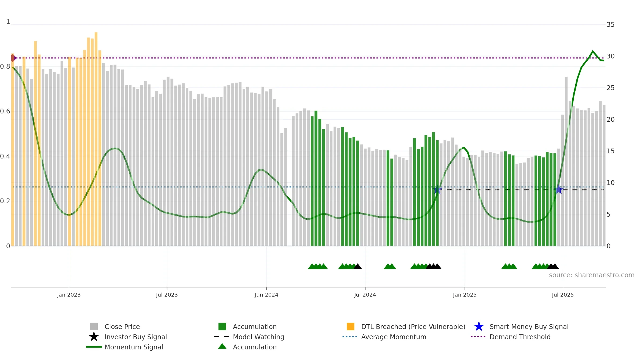Toggle the Investor Buy Signal legend label
This screenshot has width=644, height=362.
pos(136,337)
